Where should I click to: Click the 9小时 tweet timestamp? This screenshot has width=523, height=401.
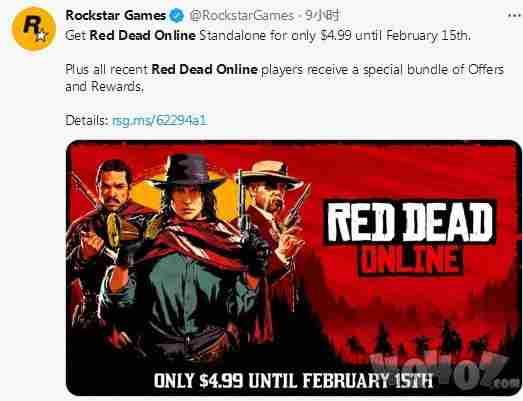[322, 15]
